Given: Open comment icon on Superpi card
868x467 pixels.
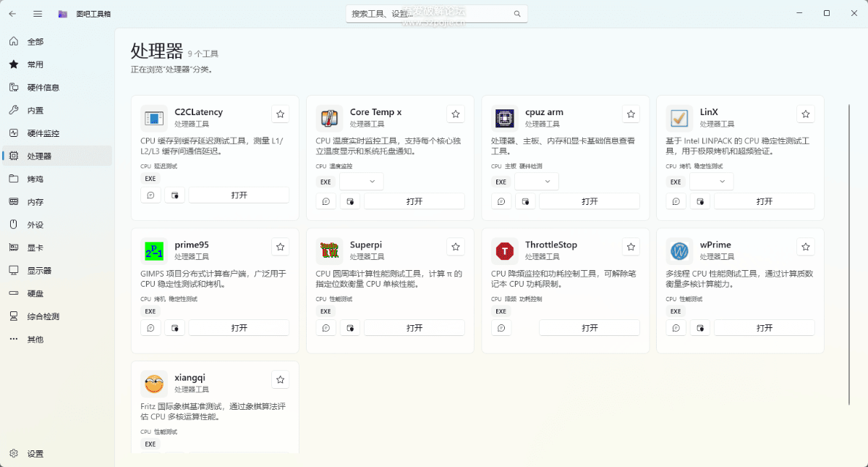Looking at the screenshot, I should click(x=325, y=327).
